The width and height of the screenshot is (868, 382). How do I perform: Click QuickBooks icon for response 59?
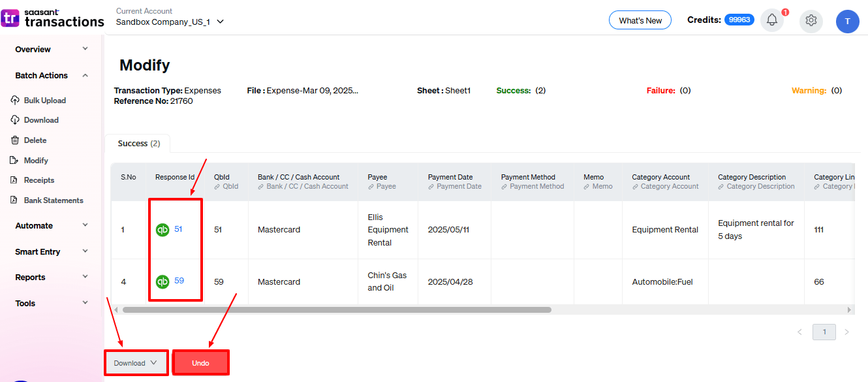pyautogui.click(x=163, y=281)
